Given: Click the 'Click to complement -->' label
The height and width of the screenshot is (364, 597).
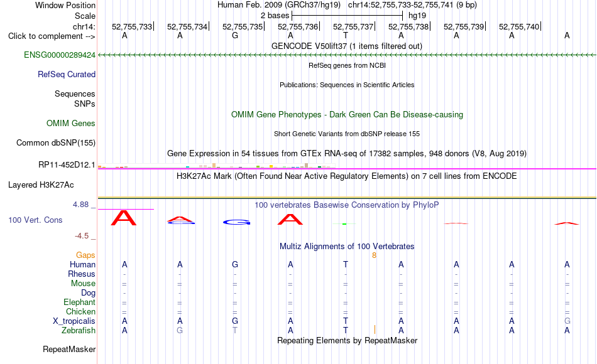Looking at the screenshot, I should click(x=52, y=36).
